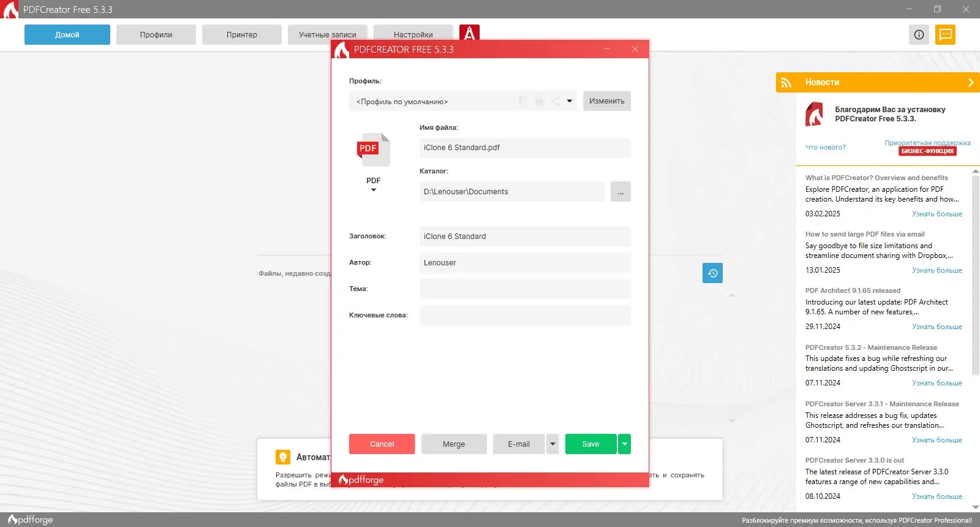Open PDF Architect via red A icon
The height and width of the screenshot is (527, 980).
point(469,33)
